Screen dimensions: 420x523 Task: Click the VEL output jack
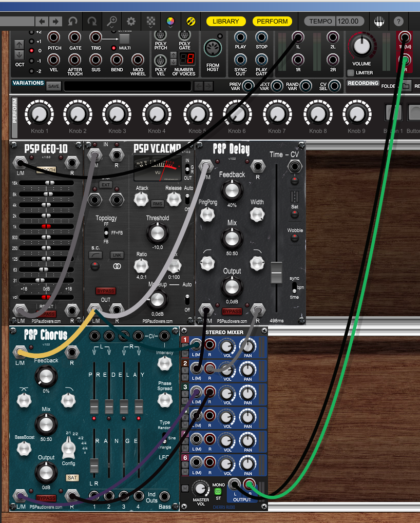[x=53, y=60]
